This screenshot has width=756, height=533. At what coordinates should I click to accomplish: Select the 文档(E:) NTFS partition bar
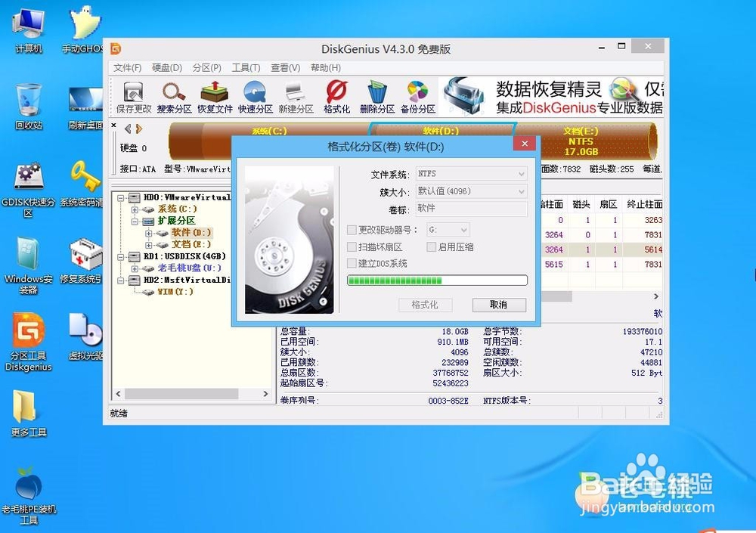click(x=586, y=142)
